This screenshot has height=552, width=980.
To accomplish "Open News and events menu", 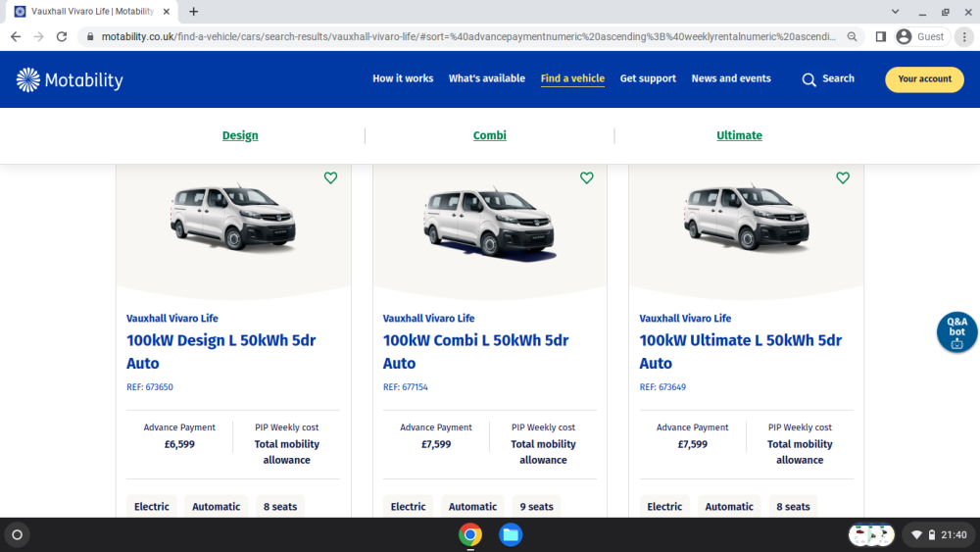I will click(x=731, y=78).
